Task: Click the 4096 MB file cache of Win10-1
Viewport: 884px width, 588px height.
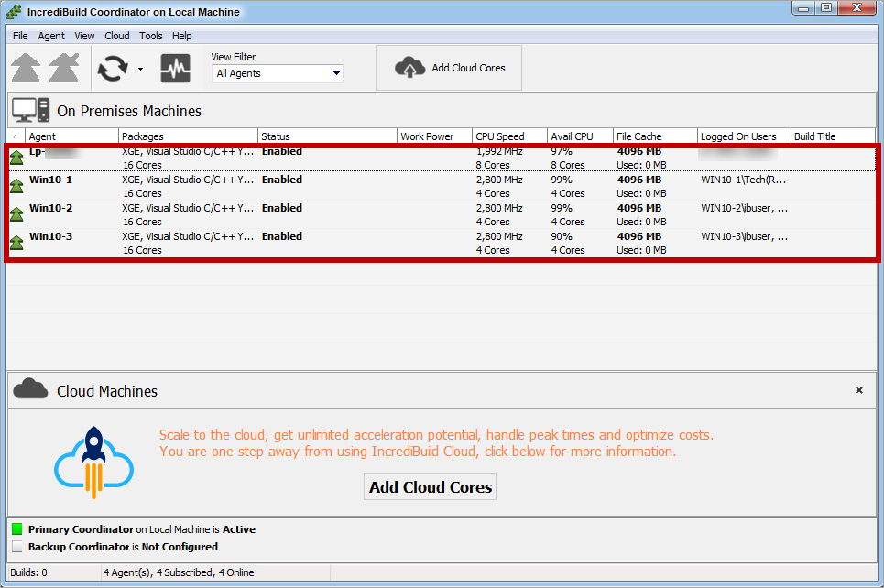Action: point(639,180)
